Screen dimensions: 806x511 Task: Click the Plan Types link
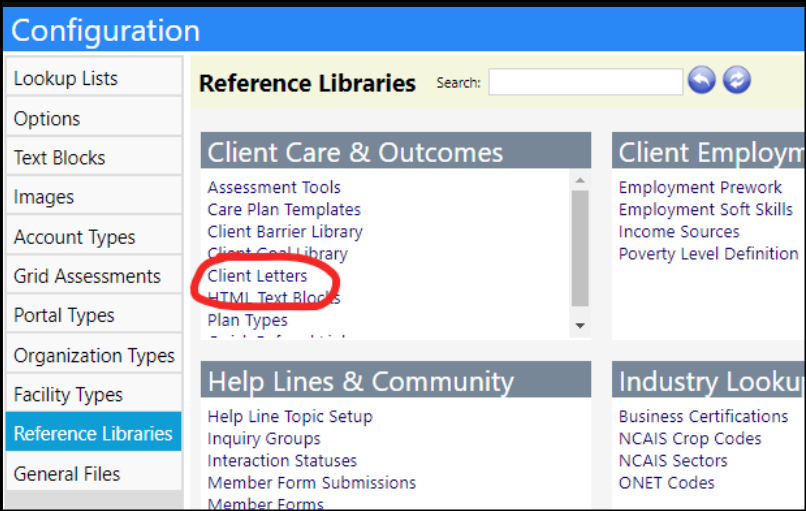pos(247,320)
